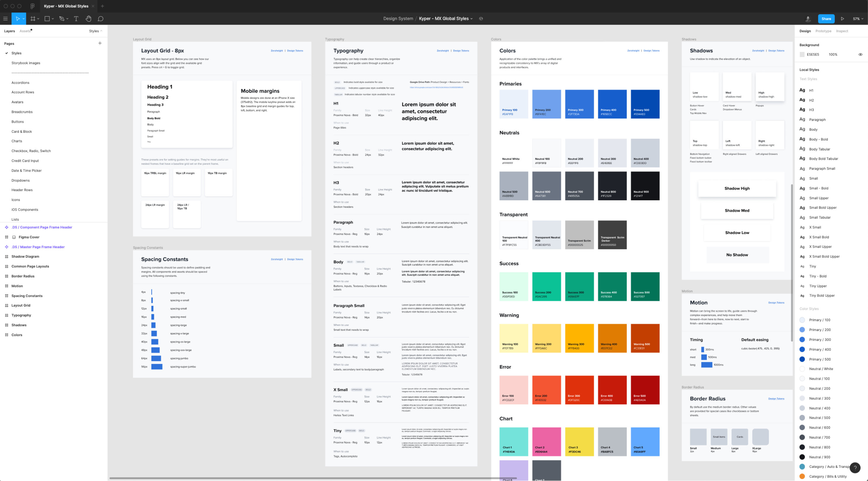The image size is (868, 481).
Task: Switch to the Prototype tab
Action: tap(823, 31)
